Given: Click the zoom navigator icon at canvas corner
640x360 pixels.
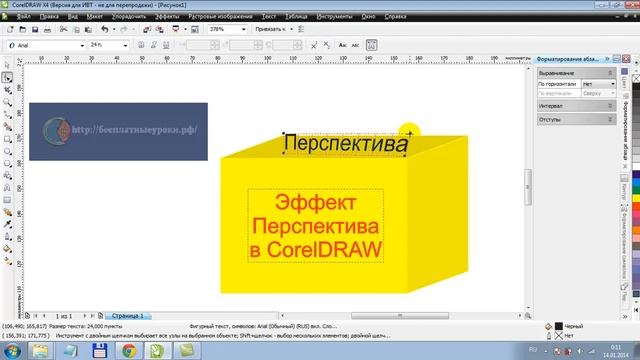Looking at the screenshot, I should 528,316.
